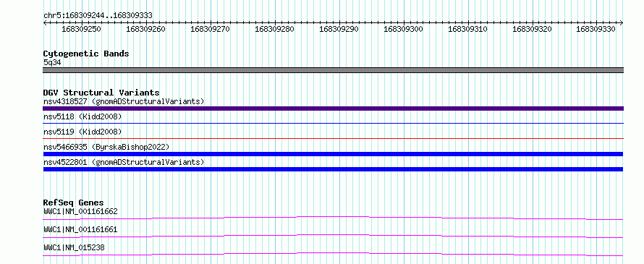The height and width of the screenshot is (264, 644).
Task: Open nsv4318527 gnomAD variant label
Action: pos(124,101)
